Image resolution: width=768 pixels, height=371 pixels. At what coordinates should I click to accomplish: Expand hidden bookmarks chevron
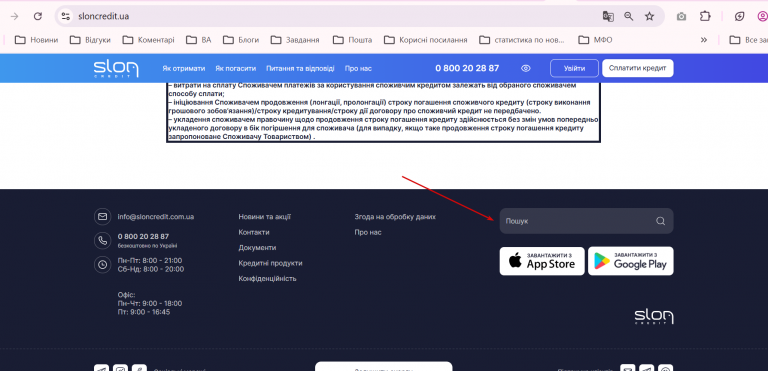704,40
